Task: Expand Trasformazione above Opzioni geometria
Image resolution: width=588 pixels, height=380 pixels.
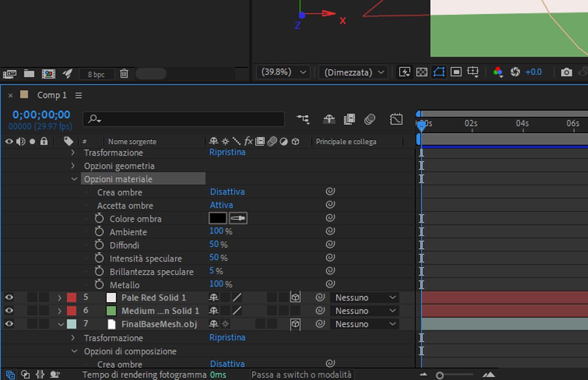Action: [x=73, y=152]
